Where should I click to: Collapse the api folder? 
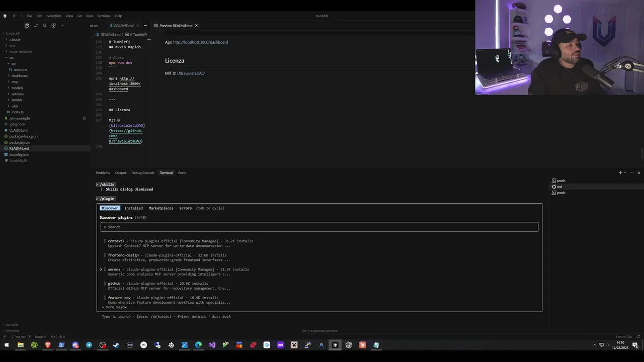click(x=14, y=64)
